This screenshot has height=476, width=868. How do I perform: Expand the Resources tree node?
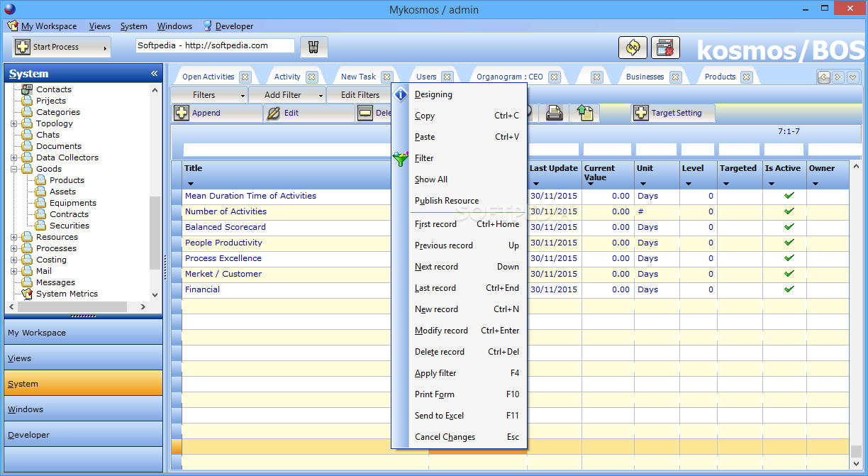tap(14, 237)
